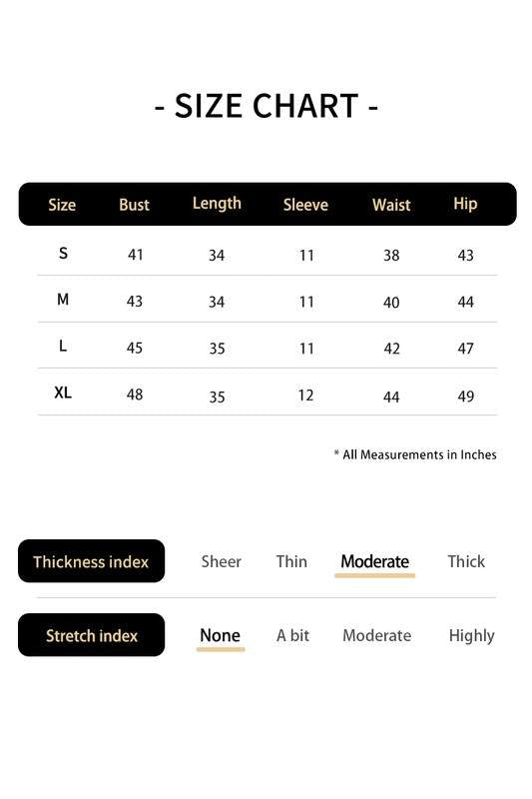Pick 'Highly' in the stretch index
This screenshot has height=799, width=532.
pyautogui.click(x=471, y=636)
